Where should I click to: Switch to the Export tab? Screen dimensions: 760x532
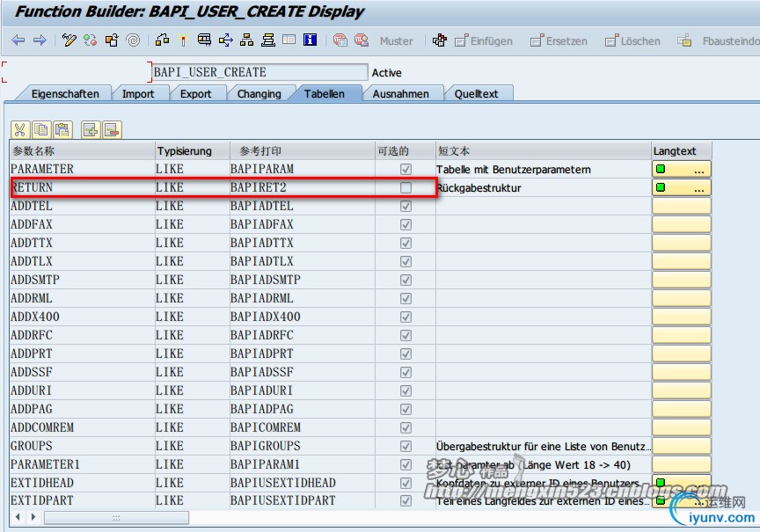click(195, 94)
